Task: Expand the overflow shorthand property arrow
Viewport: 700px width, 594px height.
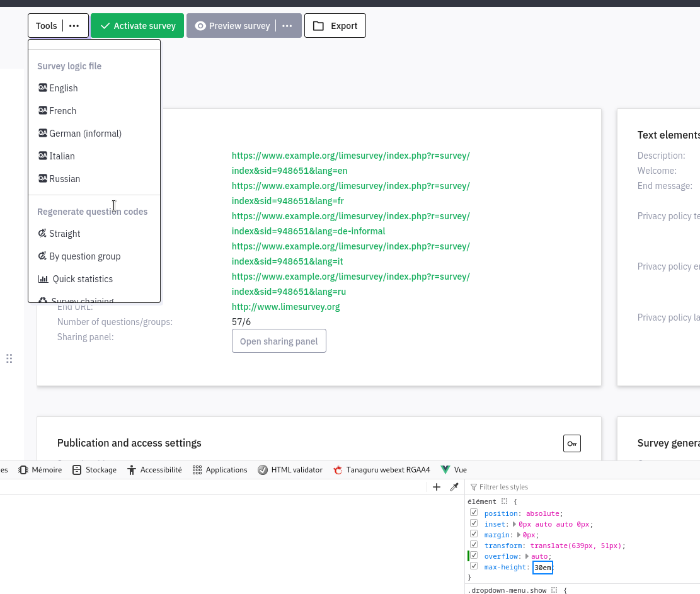Action: click(527, 556)
